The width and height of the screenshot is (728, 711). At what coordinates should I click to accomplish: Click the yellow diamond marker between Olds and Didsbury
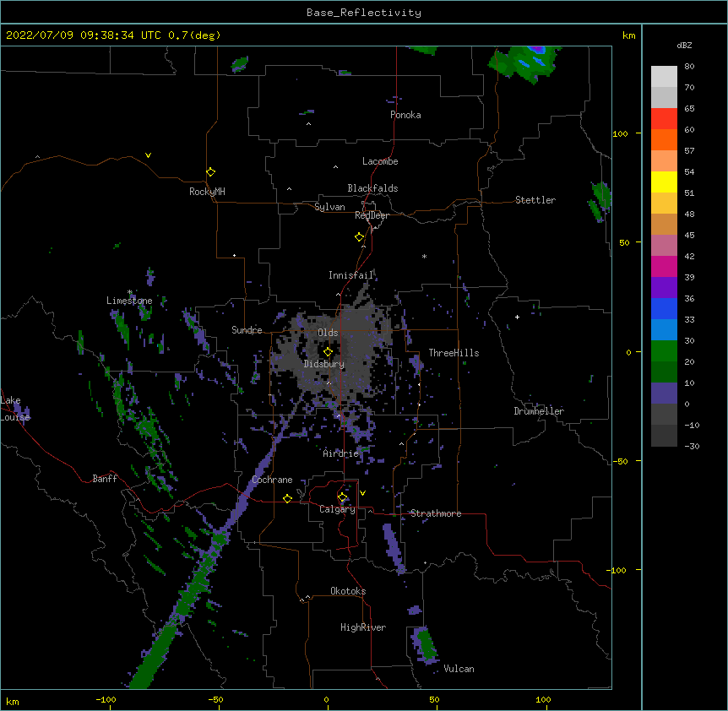coord(328,352)
